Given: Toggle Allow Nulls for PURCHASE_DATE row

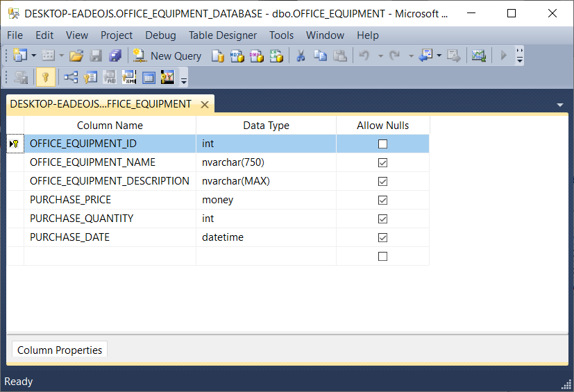Looking at the screenshot, I should coord(382,237).
